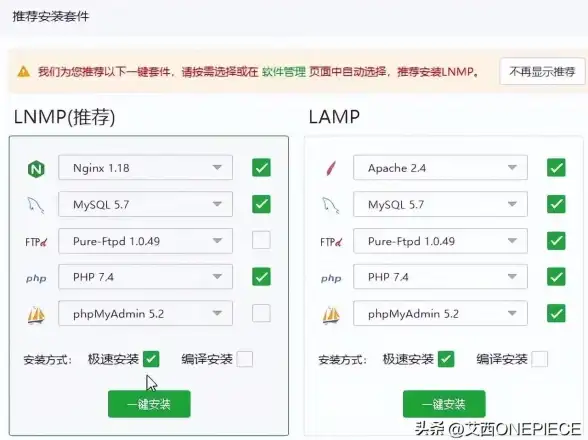
Task: Click the php logo in LAMP panel
Action: coord(331,278)
